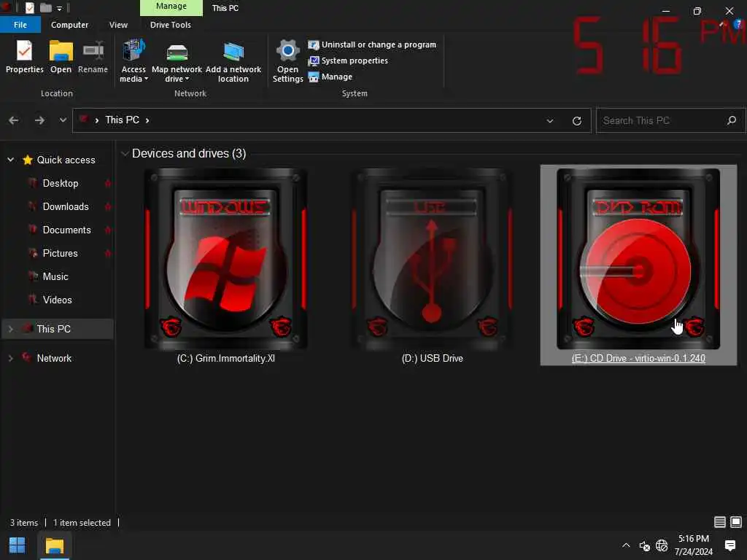The height and width of the screenshot is (560, 747).
Task: Click Uninstall or change a program
Action: [372, 44]
